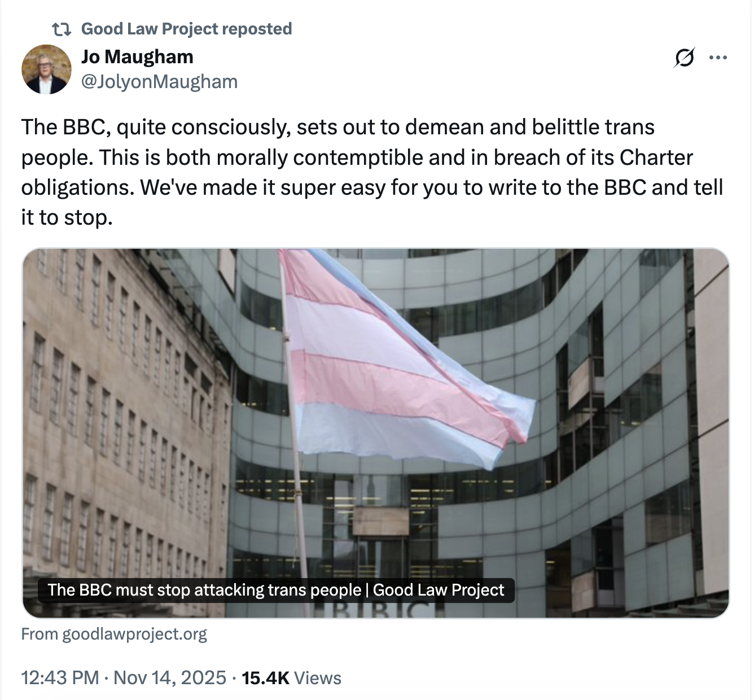Open Jo Maugham's profile avatar
Screen dimensions: 754x700
(46, 69)
